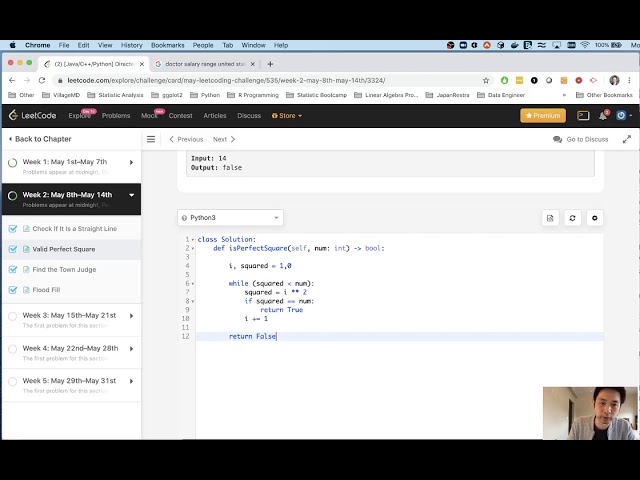Open the Problems nav item
Viewport: 640px width, 480px height.
point(116,116)
